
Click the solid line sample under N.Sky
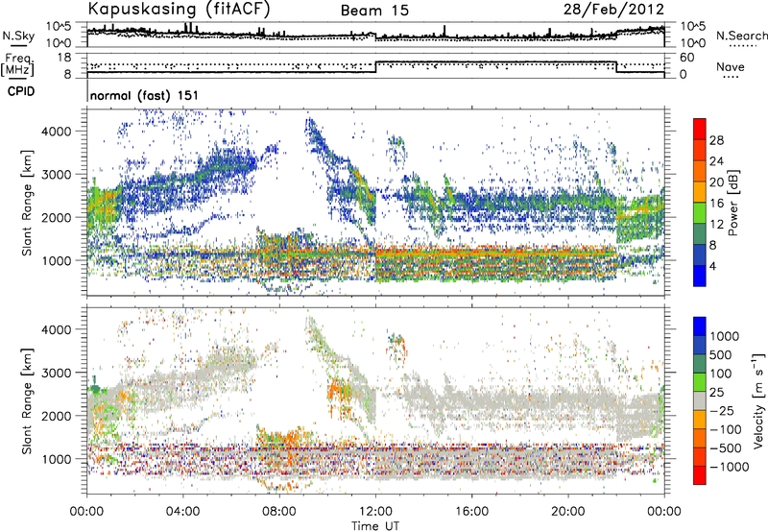[x=18, y=45]
